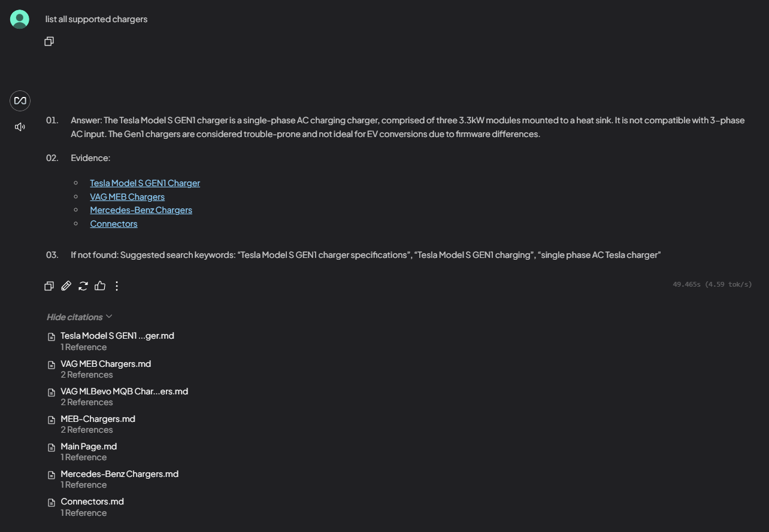Regenerate the response
This screenshot has height=532, width=769.
pos(83,286)
